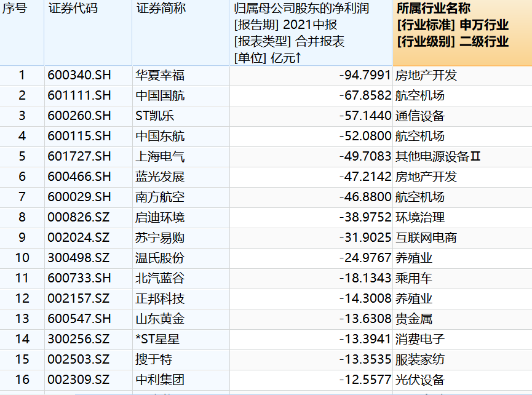
Task: Click stock code 600466.SH
Action: pos(79,177)
